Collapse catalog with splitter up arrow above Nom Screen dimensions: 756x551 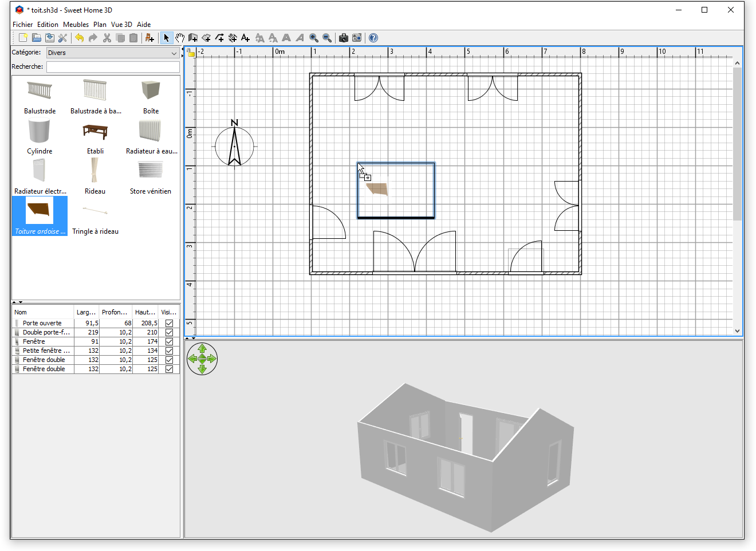[14, 302]
